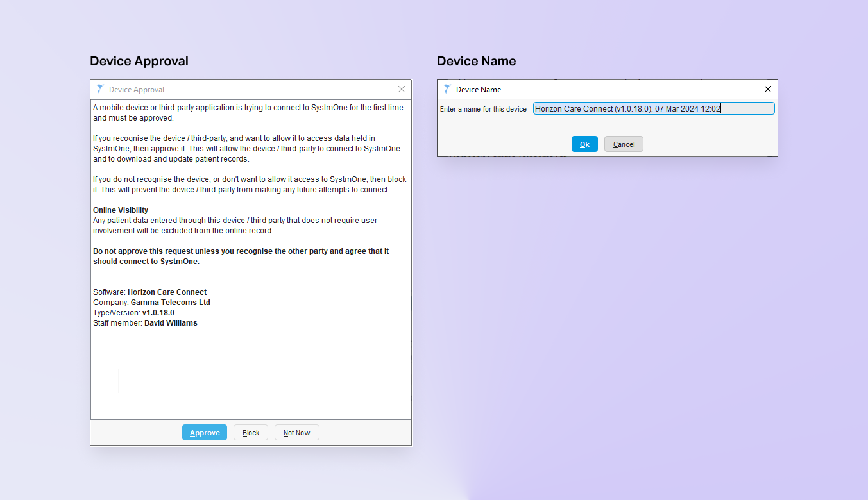Click SystmOne logo icon in Device Name title bar
The image size is (868, 500).
447,89
